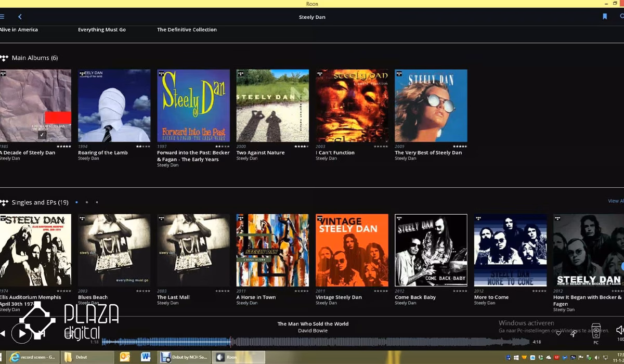Toggle the checkmark on A Decade of Steely Dan

(x=42, y=135)
